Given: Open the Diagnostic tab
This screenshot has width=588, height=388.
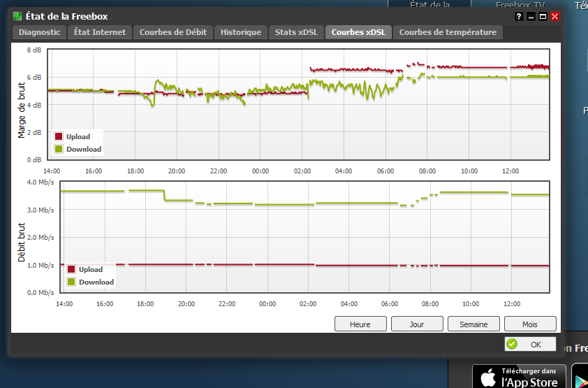Looking at the screenshot, I should (x=39, y=32).
